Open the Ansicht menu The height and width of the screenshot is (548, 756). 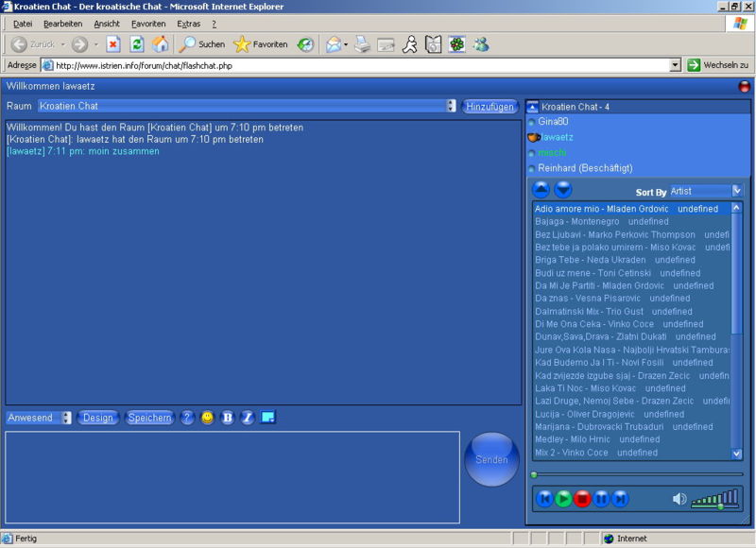tap(107, 24)
